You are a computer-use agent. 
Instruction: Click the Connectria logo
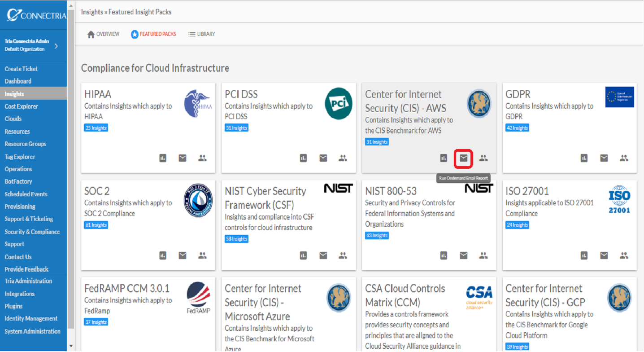pos(36,16)
